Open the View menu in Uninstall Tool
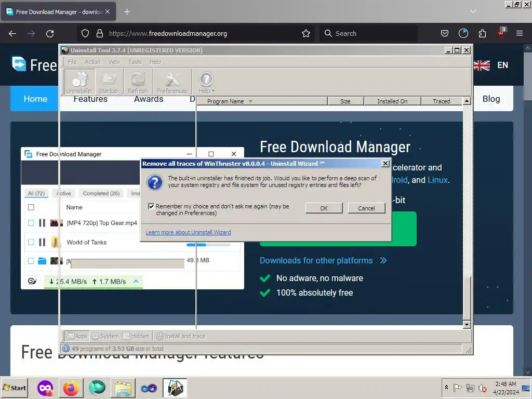Viewport: 532px width, 399px height. (114, 62)
